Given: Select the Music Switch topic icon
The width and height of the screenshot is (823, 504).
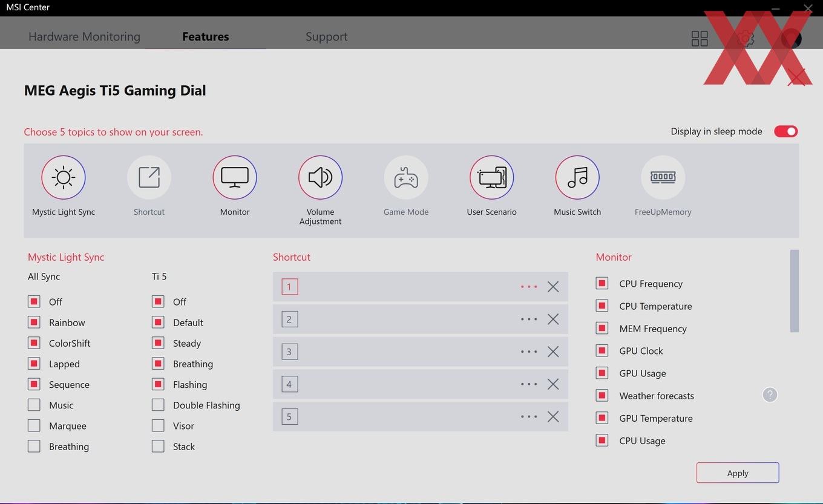Looking at the screenshot, I should (x=577, y=177).
